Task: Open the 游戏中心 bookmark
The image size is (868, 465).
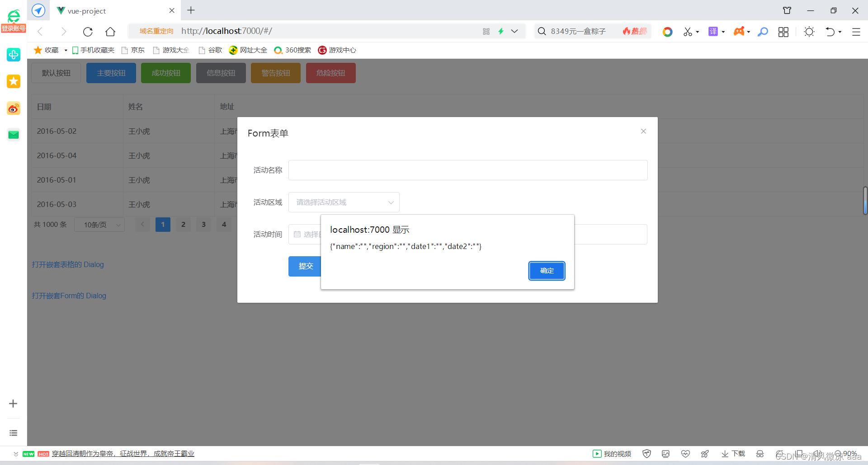Action: point(337,50)
